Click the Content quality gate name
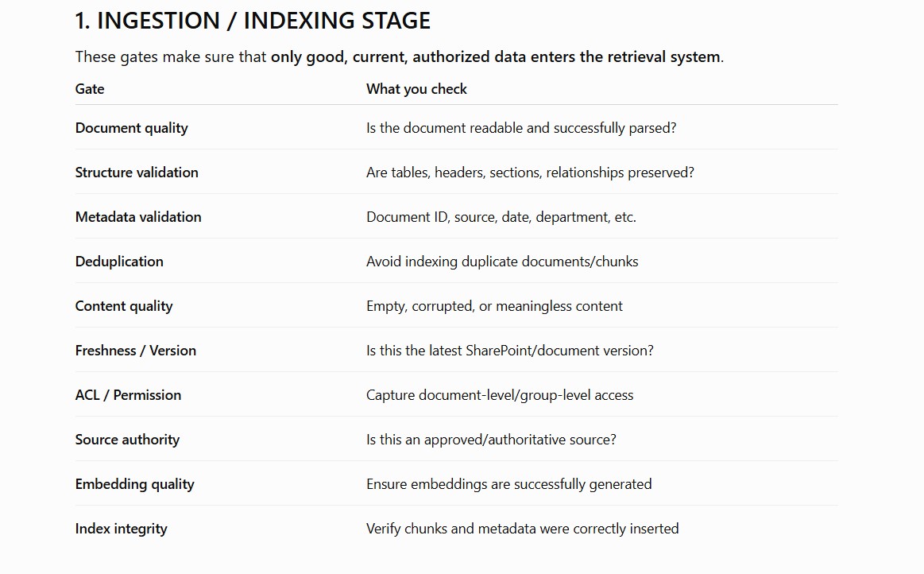Image resolution: width=924 pixels, height=574 pixels. click(124, 306)
